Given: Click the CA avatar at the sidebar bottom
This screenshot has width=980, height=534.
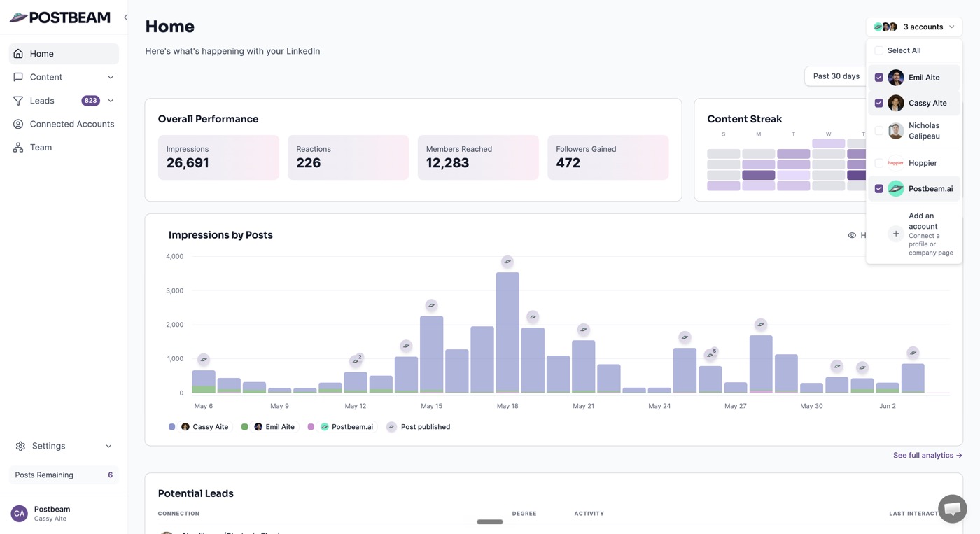Looking at the screenshot, I should (x=19, y=514).
